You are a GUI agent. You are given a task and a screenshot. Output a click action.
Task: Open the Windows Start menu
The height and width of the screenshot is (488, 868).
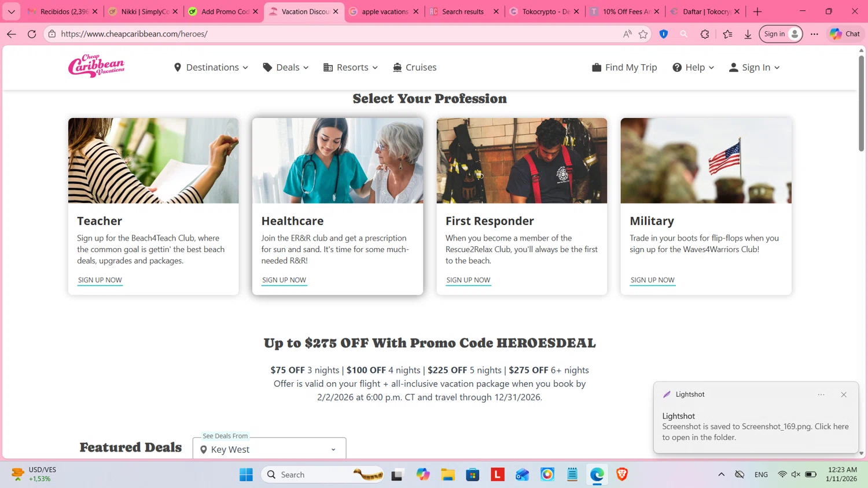click(246, 475)
